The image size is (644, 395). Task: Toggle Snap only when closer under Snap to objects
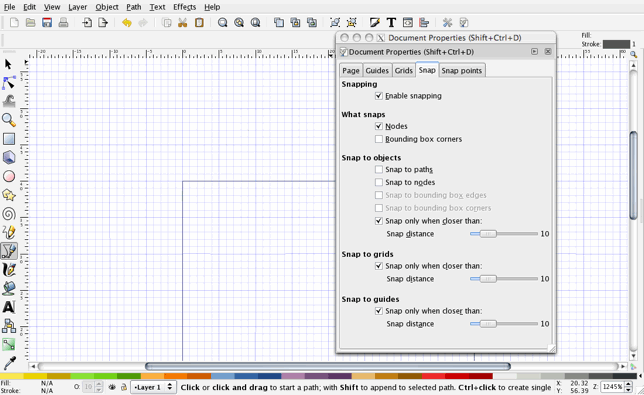379,221
